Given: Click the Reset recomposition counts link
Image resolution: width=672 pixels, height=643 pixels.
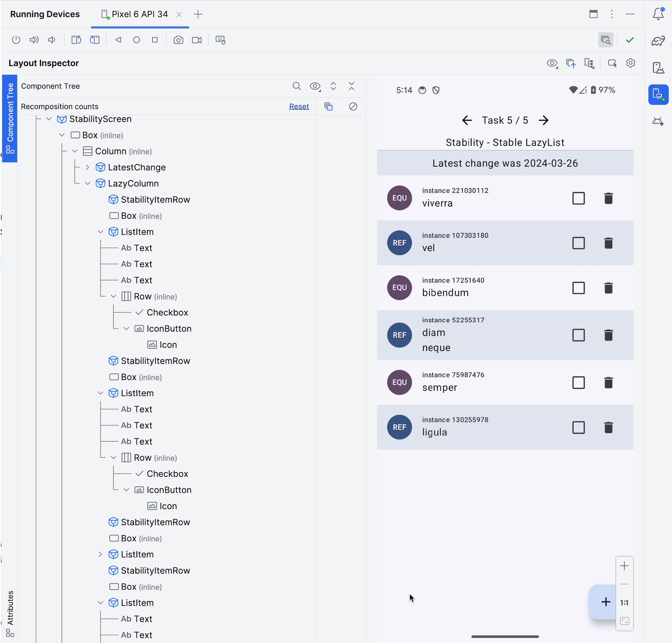Looking at the screenshot, I should coord(299,107).
